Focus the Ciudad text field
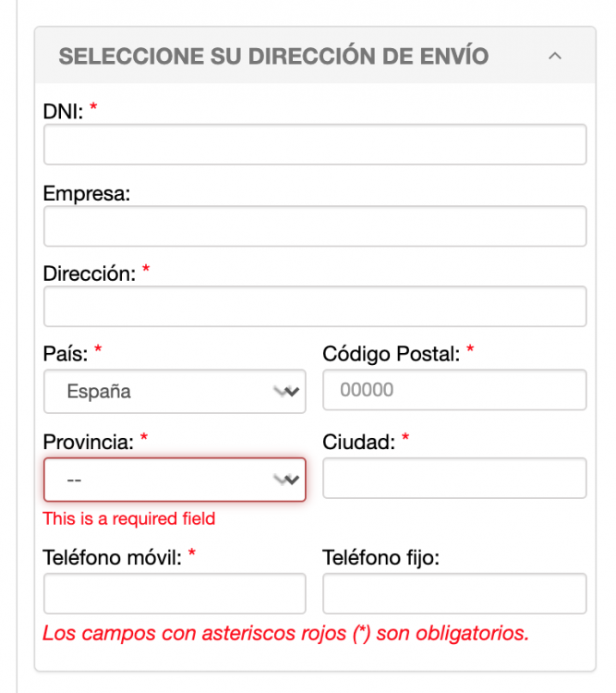The width and height of the screenshot is (616, 693). pyautogui.click(x=453, y=478)
